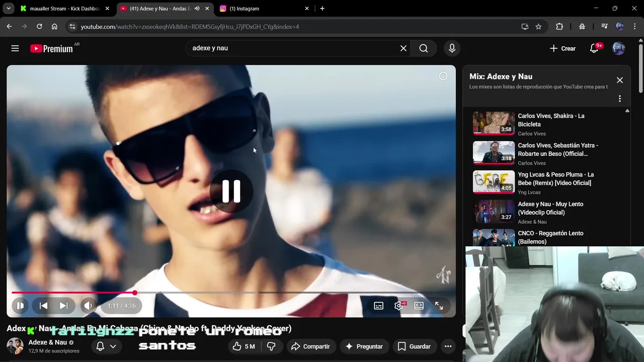Enter fullscreen mode
The image size is (644, 362).
point(439,306)
